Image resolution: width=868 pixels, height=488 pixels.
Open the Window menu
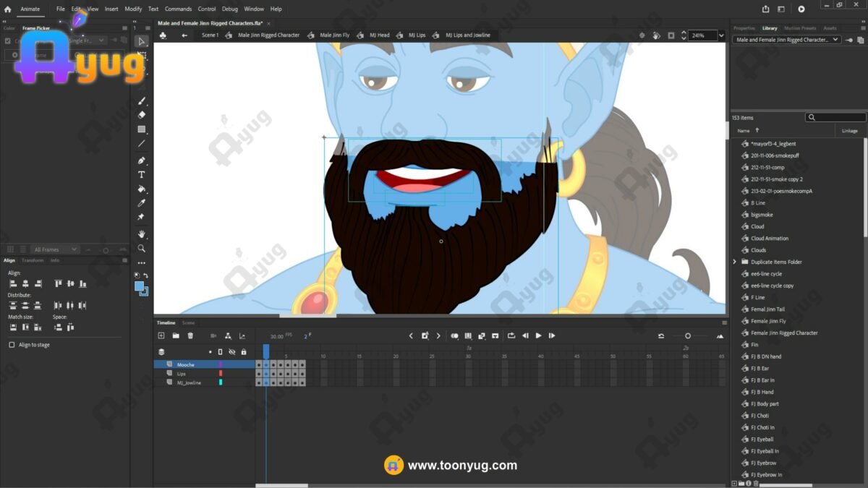pyautogui.click(x=254, y=9)
